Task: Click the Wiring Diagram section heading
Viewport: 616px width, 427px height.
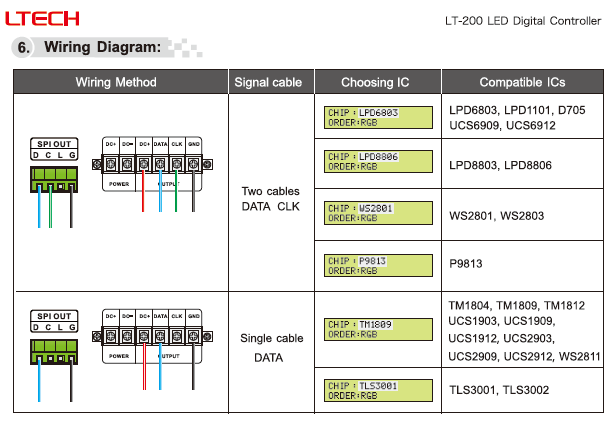Action: [x=103, y=47]
